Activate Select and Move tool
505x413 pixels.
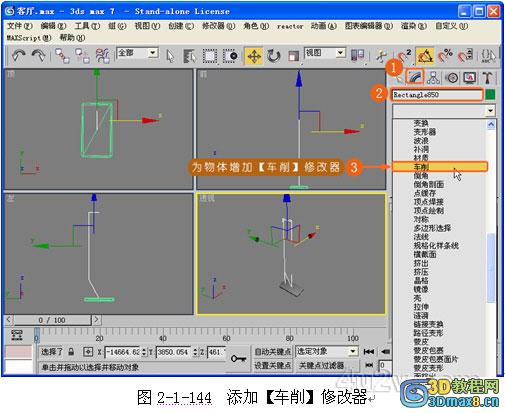coord(254,56)
